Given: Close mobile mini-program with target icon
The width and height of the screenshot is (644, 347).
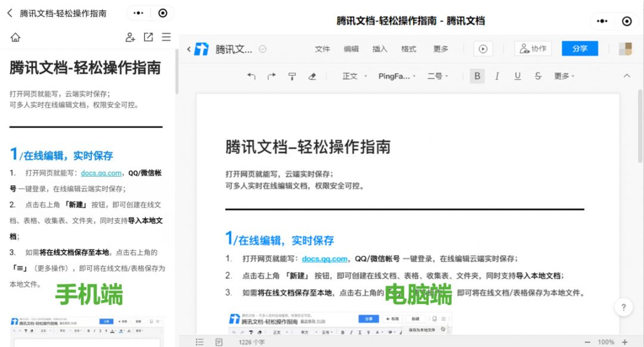Looking at the screenshot, I should (163, 13).
